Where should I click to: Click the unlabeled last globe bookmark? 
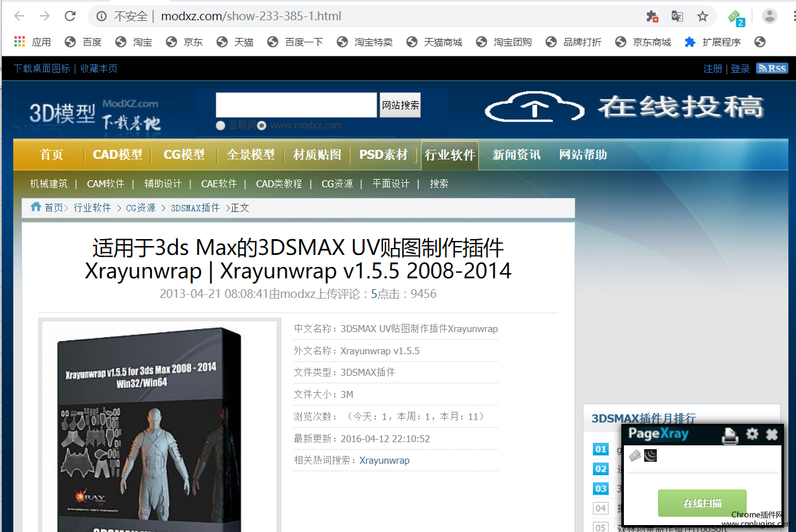tap(760, 42)
